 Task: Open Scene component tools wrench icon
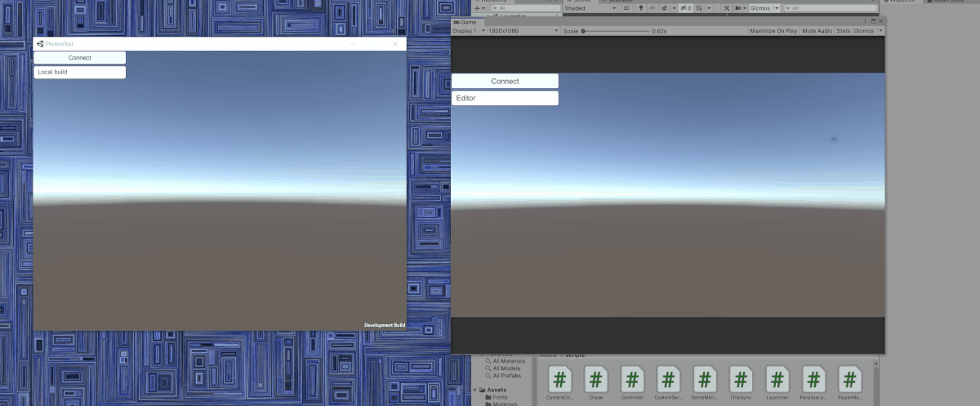(x=726, y=8)
